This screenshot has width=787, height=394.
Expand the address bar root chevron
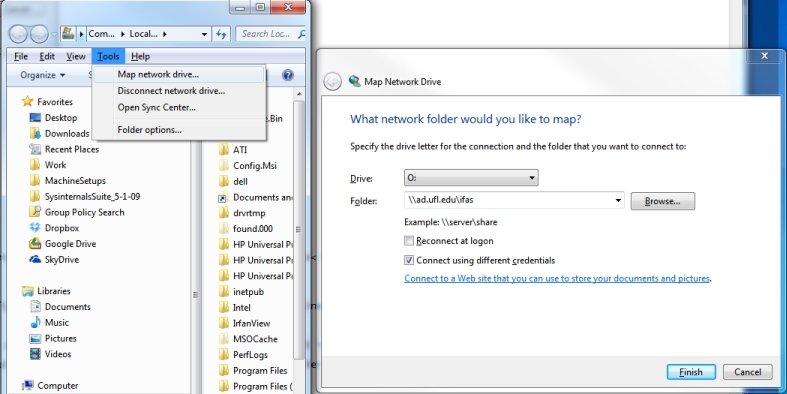pos(81,34)
